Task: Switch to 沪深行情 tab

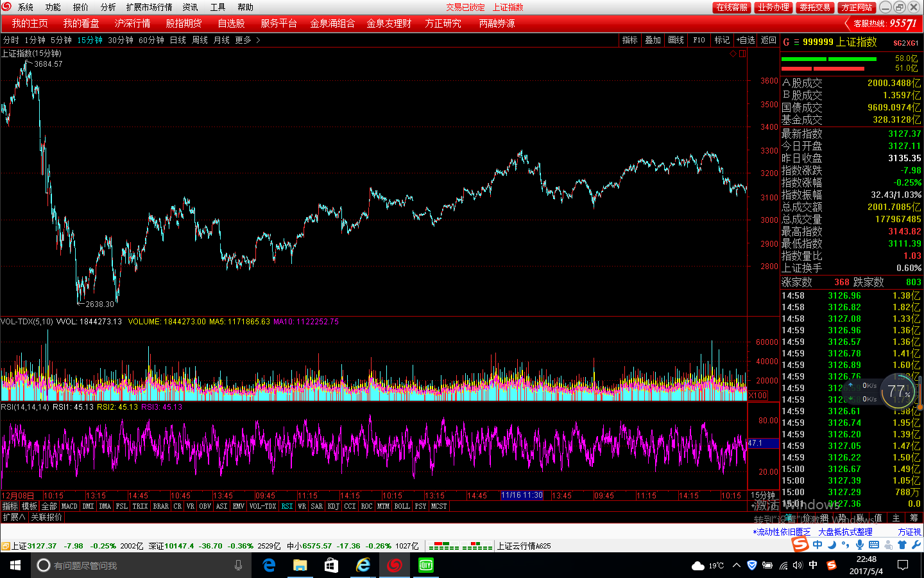Action: pyautogui.click(x=133, y=23)
